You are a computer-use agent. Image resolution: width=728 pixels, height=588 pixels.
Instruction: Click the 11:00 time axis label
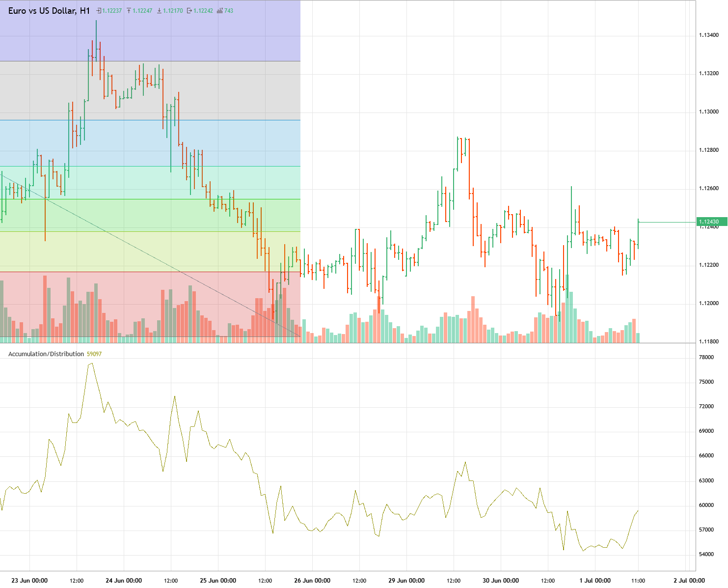coord(638,581)
